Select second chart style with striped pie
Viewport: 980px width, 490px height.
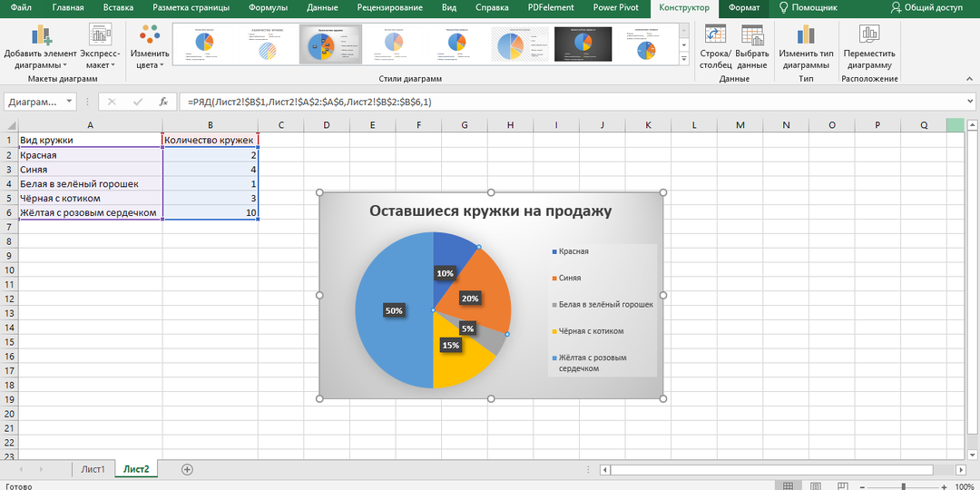(267, 44)
